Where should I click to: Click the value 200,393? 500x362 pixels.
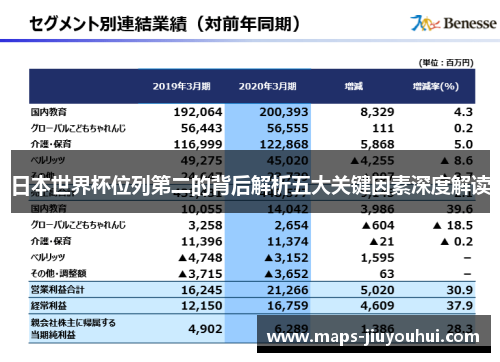point(284,112)
